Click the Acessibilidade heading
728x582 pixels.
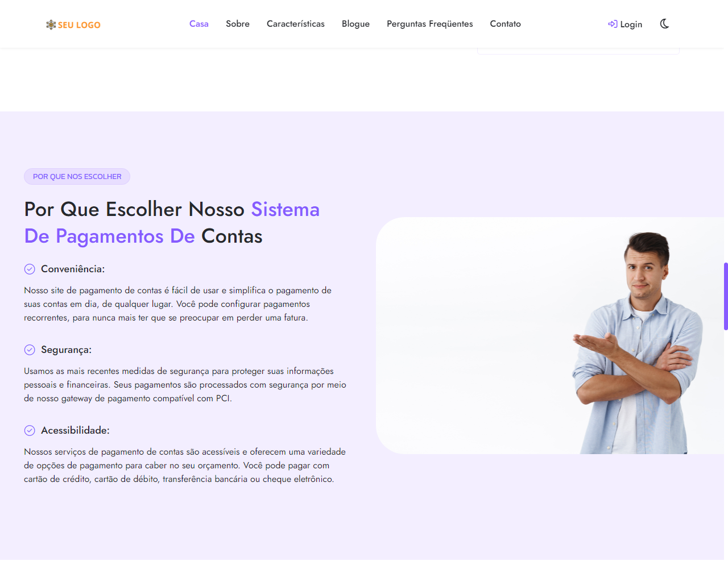(75, 430)
